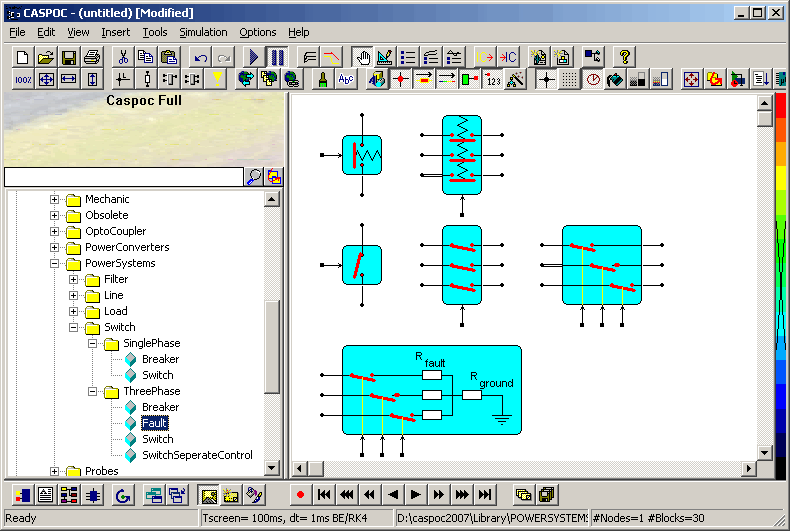Paste from clipboard icon
The height and width of the screenshot is (531, 790).
169,57
